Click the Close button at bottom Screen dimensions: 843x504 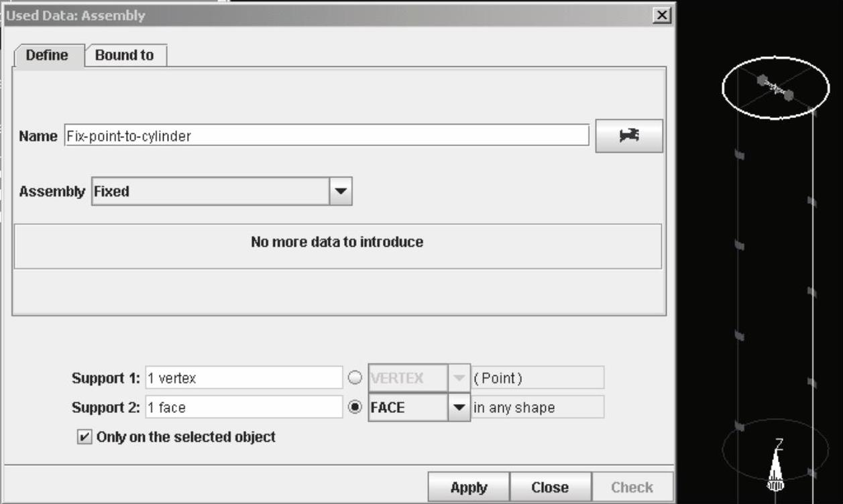(550, 487)
